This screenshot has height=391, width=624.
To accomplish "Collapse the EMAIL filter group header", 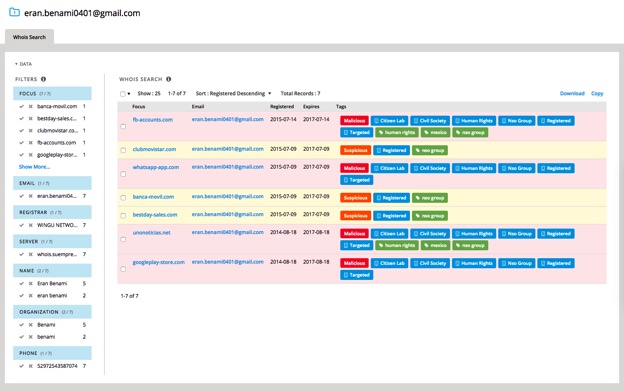I will click(52, 183).
